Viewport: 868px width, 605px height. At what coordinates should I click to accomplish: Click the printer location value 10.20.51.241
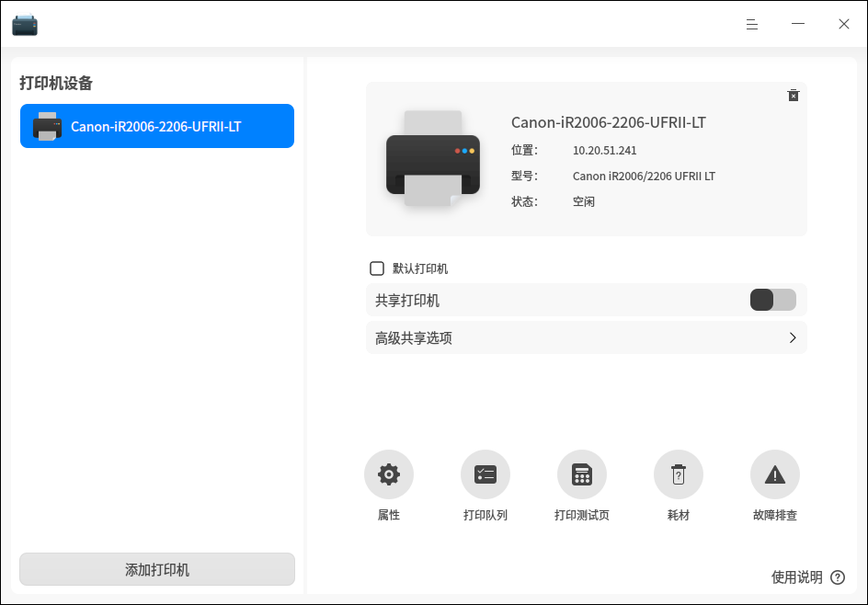tap(604, 151)
